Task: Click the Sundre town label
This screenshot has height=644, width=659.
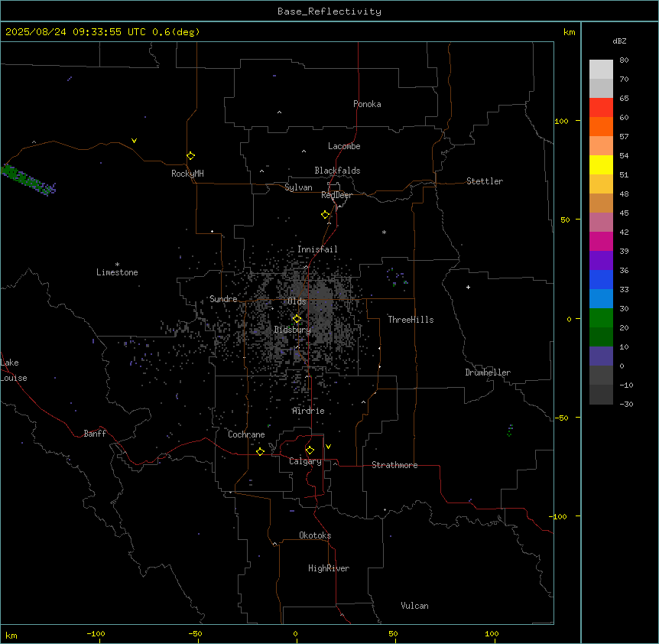Action: click(x=223, y=299)
